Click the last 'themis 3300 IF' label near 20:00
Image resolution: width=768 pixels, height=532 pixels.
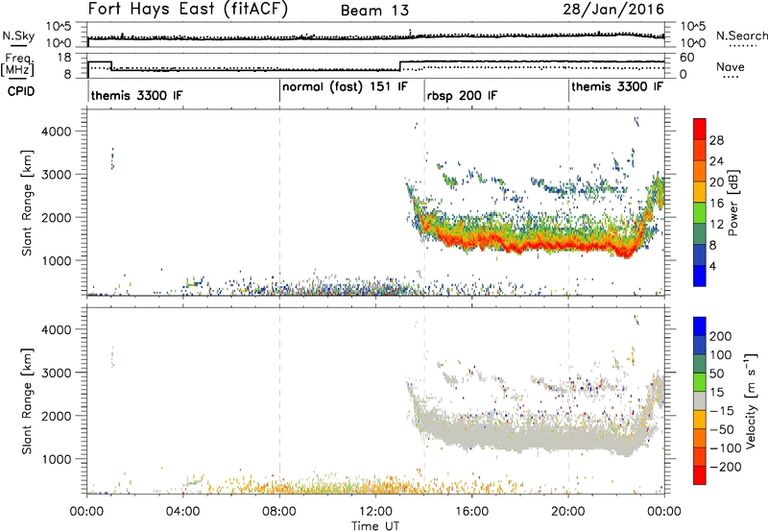tap(617, 86)
